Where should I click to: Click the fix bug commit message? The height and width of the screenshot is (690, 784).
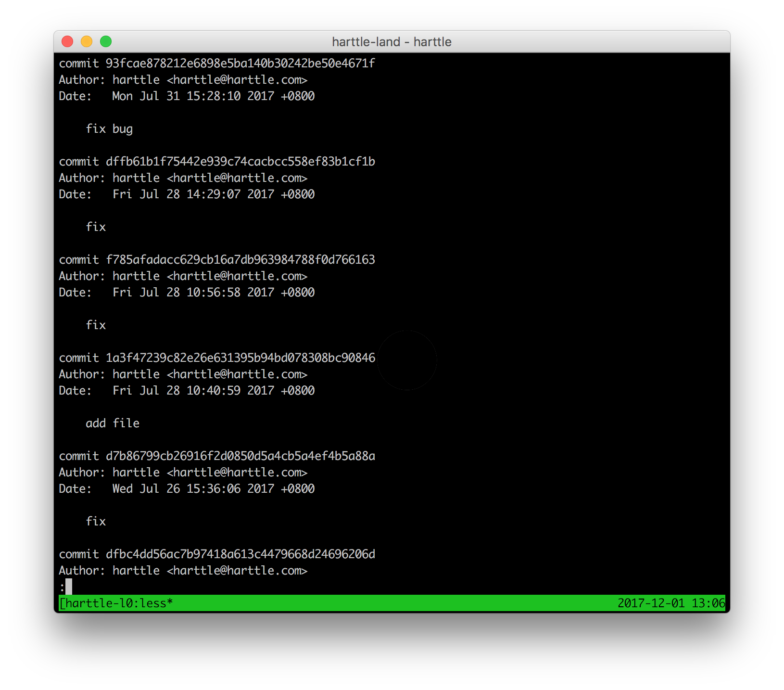pos(110,128)
